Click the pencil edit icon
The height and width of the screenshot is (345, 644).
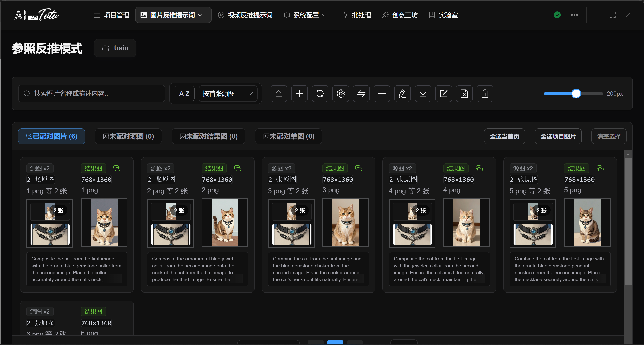point(402,94)
